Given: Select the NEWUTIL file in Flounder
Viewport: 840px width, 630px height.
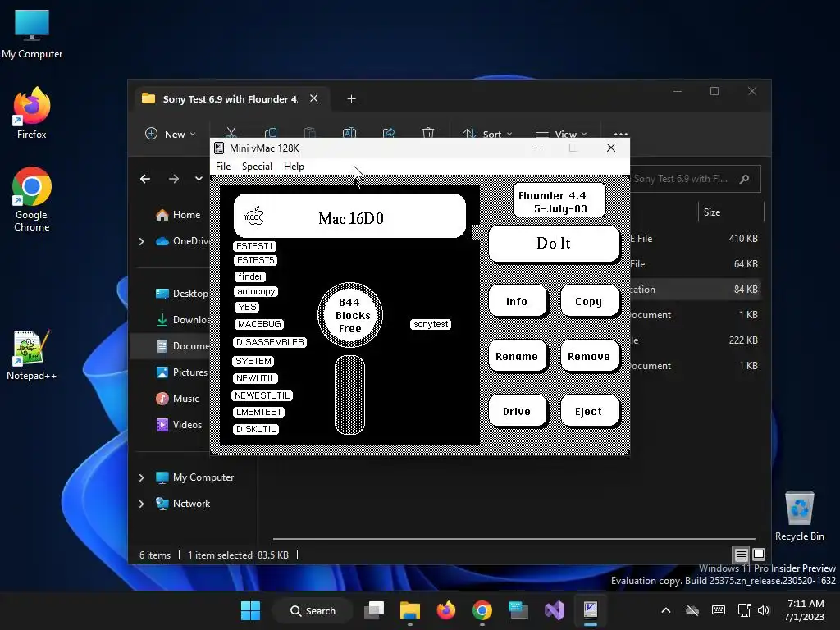Looking at the screenshot, I should (256, 379).
